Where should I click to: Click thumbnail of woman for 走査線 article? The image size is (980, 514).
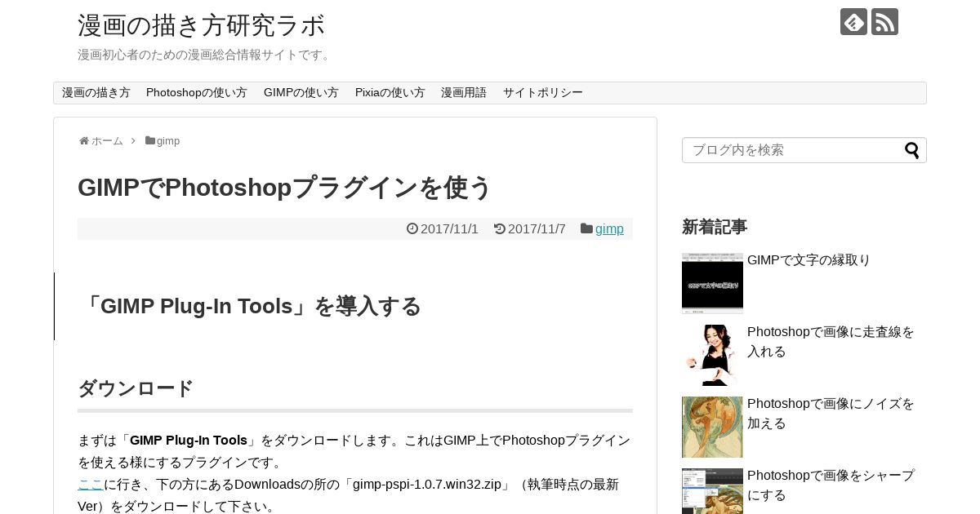(x=712, y=355)
